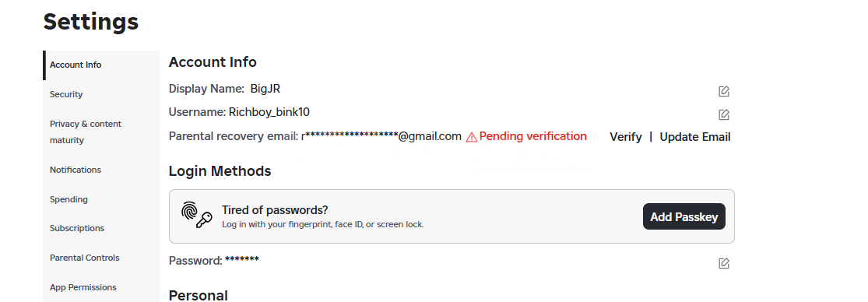Click the Pending verification status text

point(532,136)
